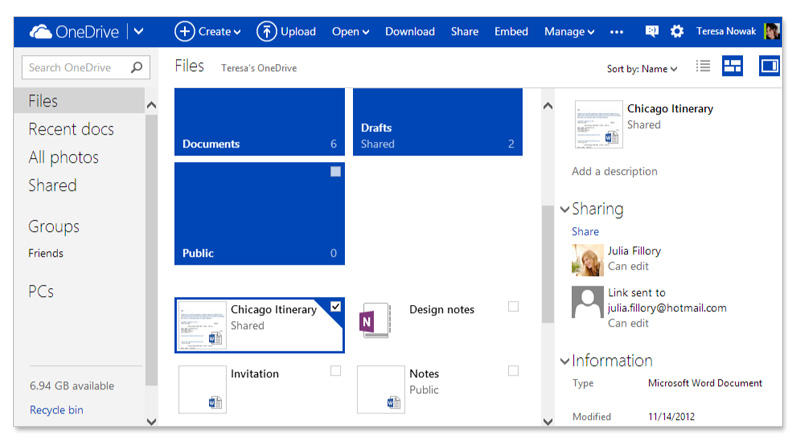Click the Design notes OneNote icon

tap(375, 321)
